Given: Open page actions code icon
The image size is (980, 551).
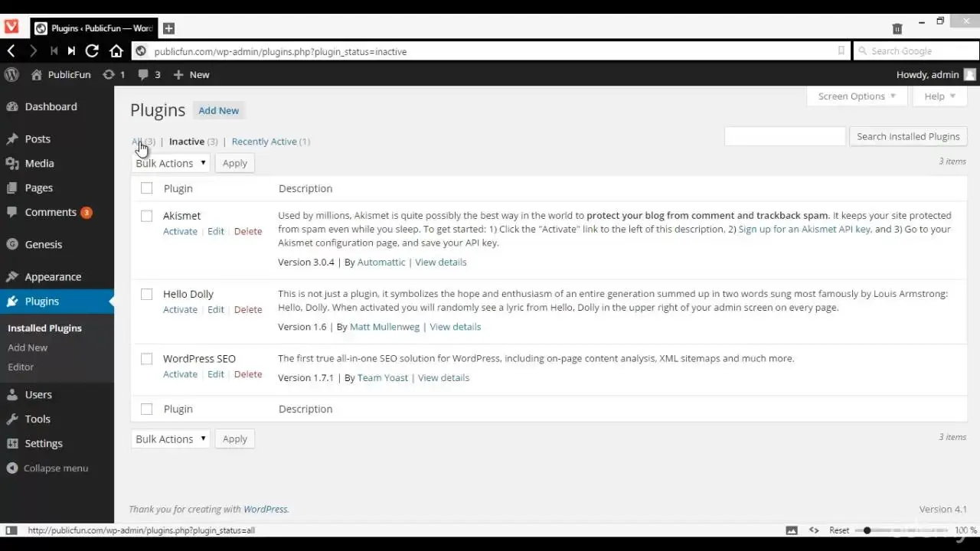Looking at the screenshot, I should (x=814, y=530).
